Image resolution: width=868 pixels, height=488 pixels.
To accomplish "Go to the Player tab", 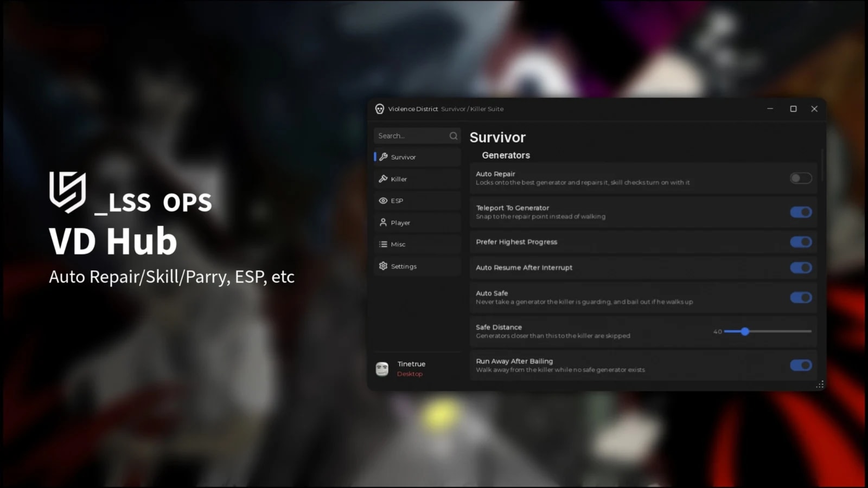I will coord(417,222).
